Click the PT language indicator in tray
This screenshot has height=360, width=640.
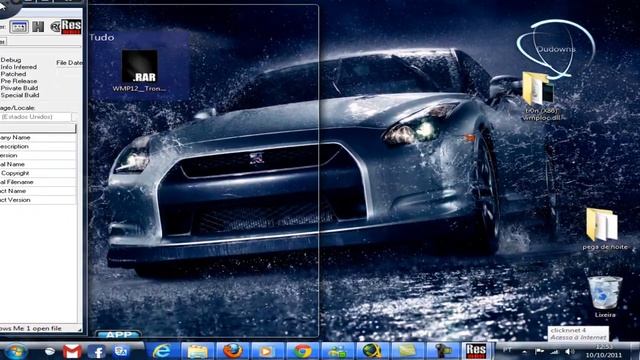tap(507, 350)
